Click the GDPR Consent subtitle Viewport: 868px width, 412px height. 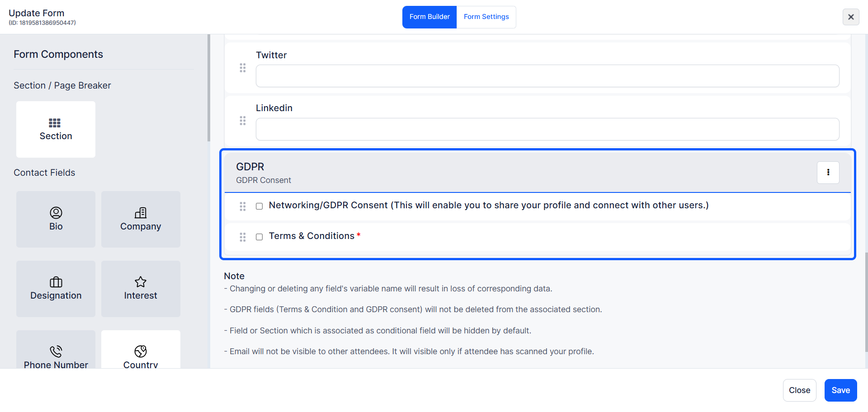[264, 180]
